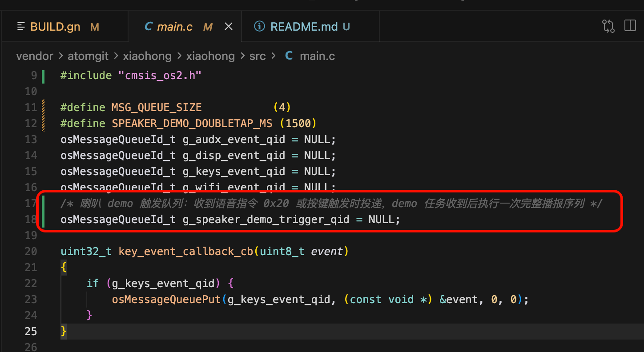The image size is (644, 352).
Task: Click the g_disp_event_qid variable
Action: [x=234, y=156]
